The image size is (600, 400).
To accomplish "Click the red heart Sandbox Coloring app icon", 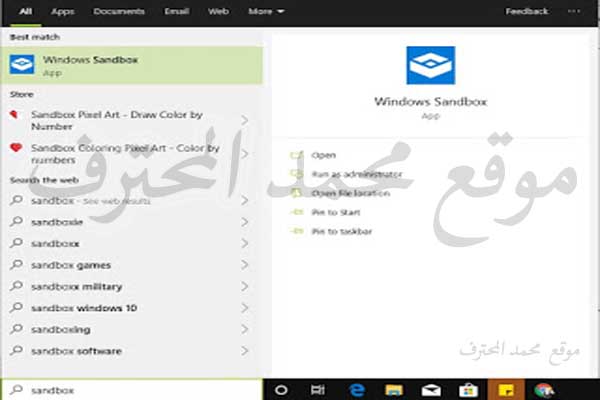I will (x=16, y=147).
